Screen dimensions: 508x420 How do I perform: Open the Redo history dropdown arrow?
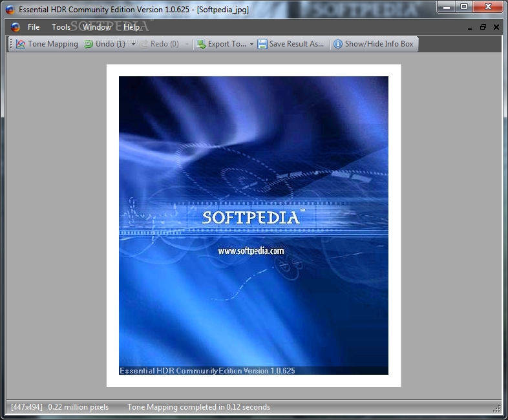(187, 44)
